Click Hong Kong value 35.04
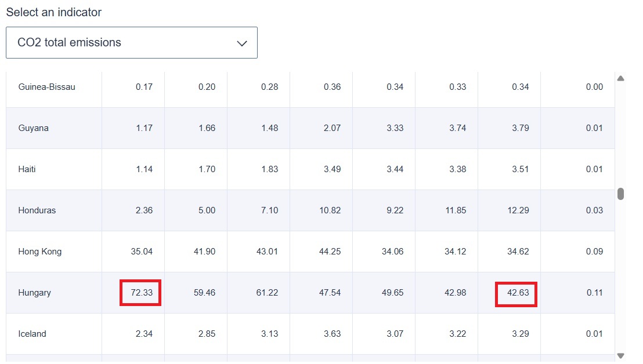 tap(142, 252)
